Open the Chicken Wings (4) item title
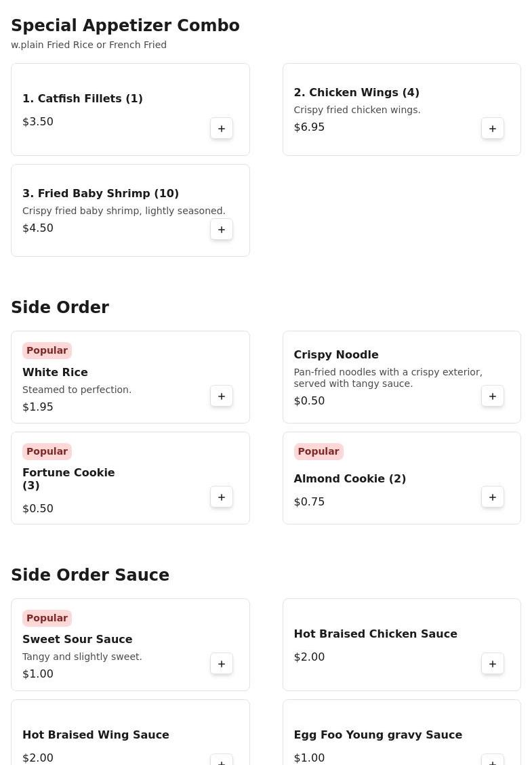This screenshot has height=765, width=532. pyautogui.click(x=356, y=92)
